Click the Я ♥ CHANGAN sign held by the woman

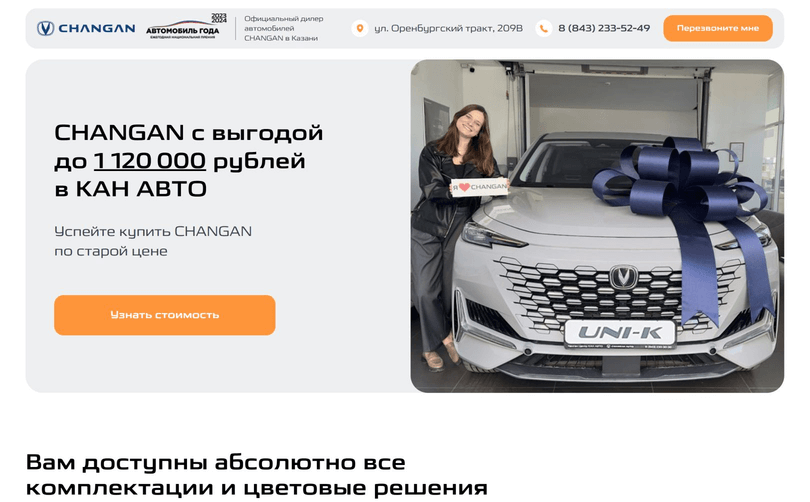tap(479, 187)
